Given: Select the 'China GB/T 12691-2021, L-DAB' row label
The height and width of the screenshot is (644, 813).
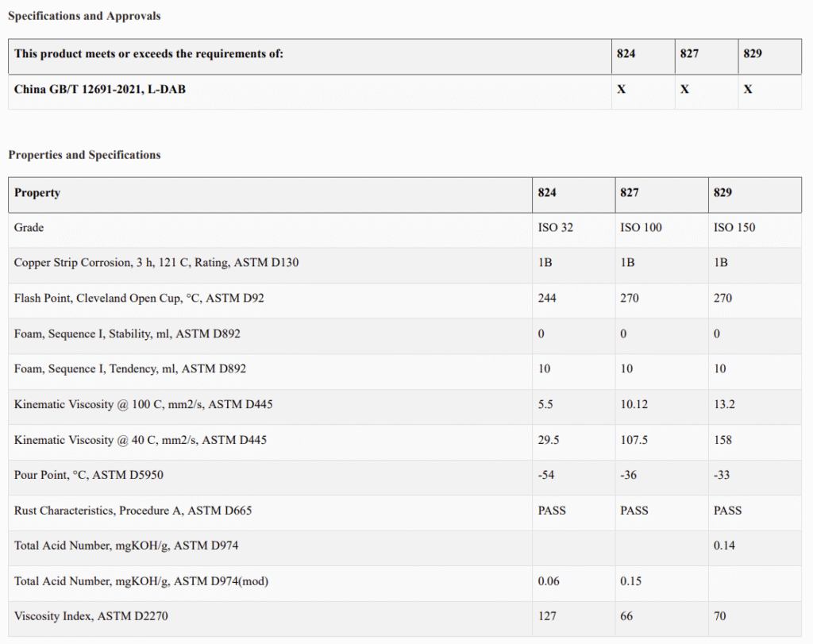Looking at the screenshot, I should tap(100, 90).
